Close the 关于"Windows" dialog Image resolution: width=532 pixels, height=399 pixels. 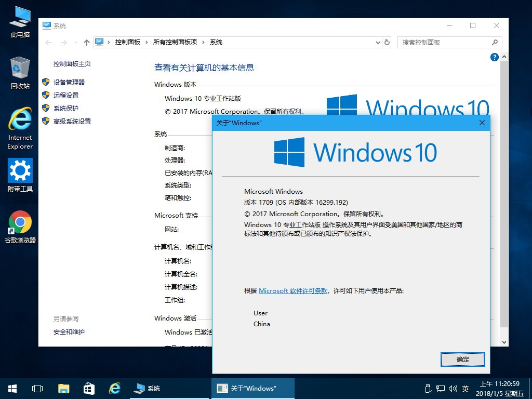tap(482, 123)
